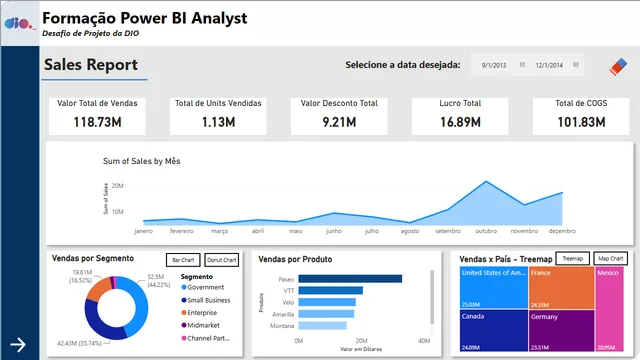Show the Map Chart view button
The width and height of the screenshot is (640, 360).
(611, 258)
